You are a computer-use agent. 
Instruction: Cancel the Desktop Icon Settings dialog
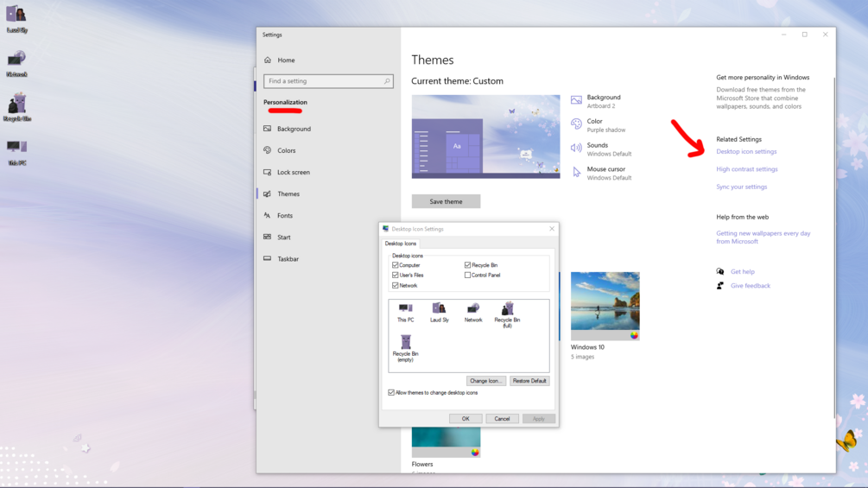click(502, 419)
